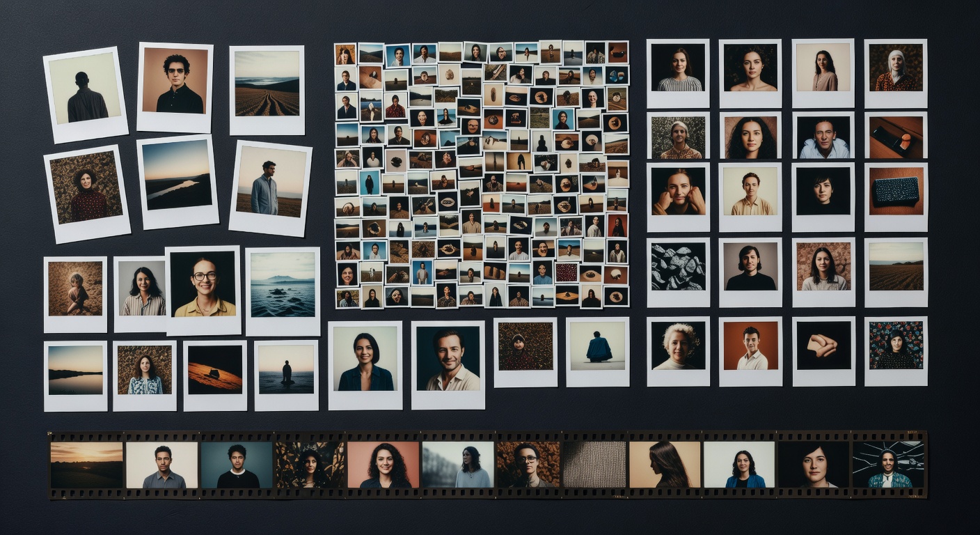This screenshot has width=980, height=535.
Task: Open the hand on black background polaroid
Action: [823, 346]
